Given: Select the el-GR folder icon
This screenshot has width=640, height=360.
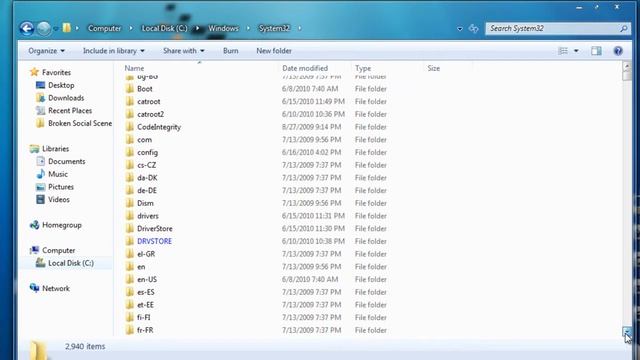Looking at the screenshot, I should click(x=130, y=253).
